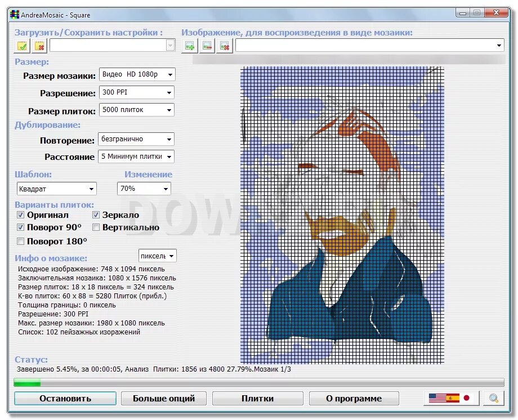518x420 pixels.
Task: Click text Заключительная мозаика: 1080 x 1576 пиксель
Action: pos(97,278)
